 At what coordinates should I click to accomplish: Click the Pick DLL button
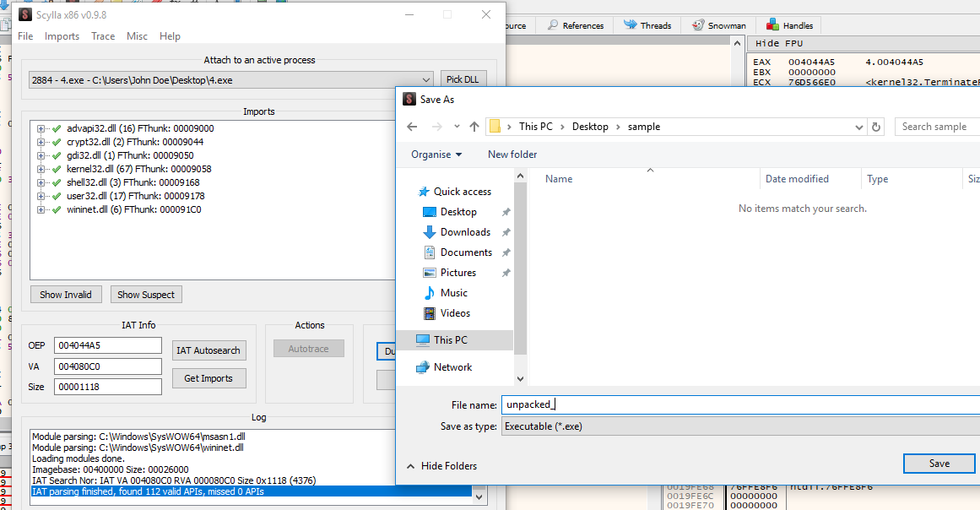(463, 79)
